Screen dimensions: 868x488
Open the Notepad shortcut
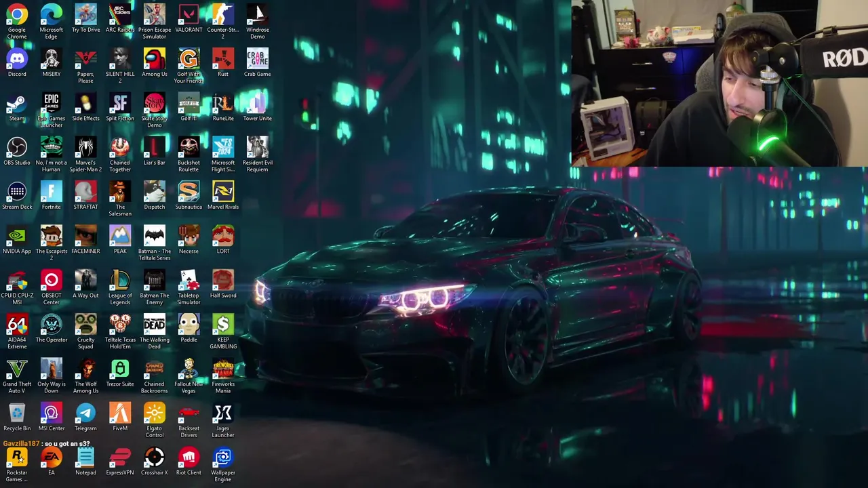click(85, 457)
